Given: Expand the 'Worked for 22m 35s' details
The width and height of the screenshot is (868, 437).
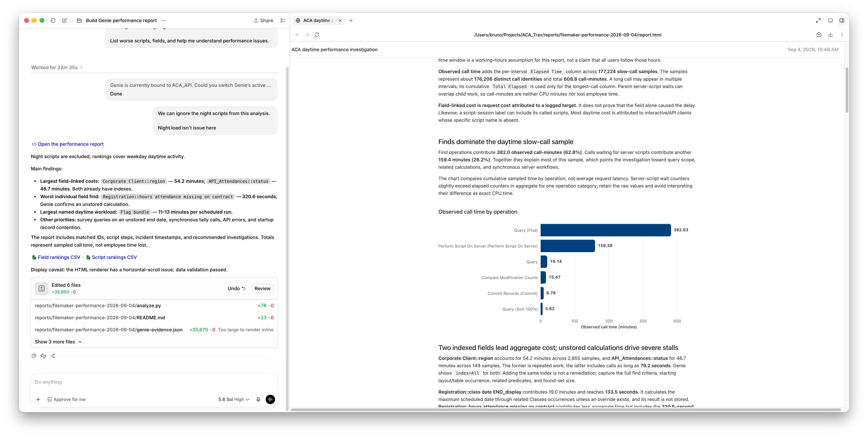Looking at the screenshot, I should (57, 67).
